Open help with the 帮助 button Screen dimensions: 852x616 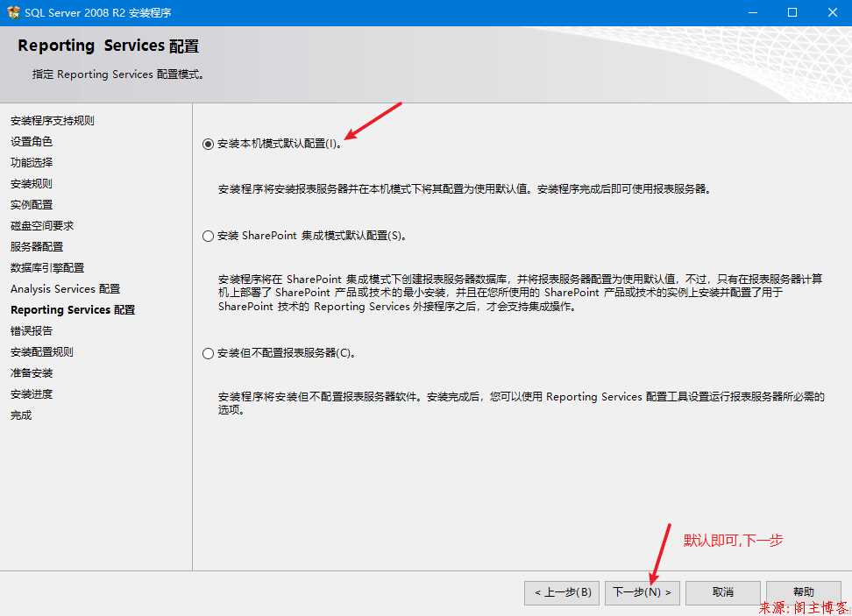[803, 592]
